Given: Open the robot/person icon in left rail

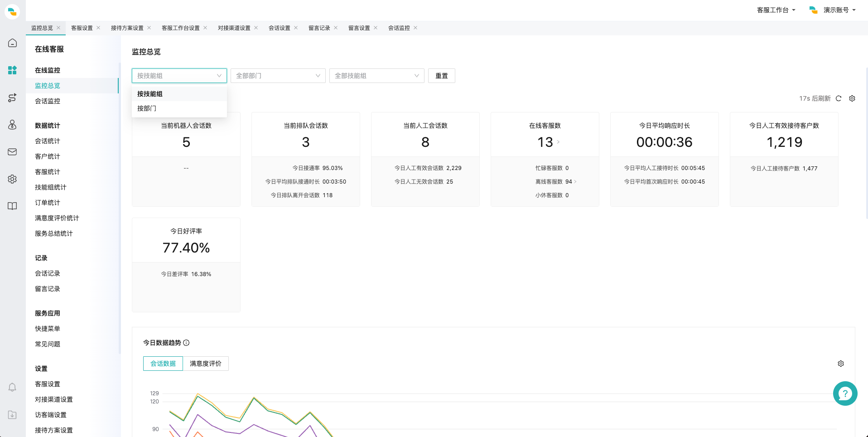Looking at the screenshot, I should pyautogui.click(x=12, y=125).
